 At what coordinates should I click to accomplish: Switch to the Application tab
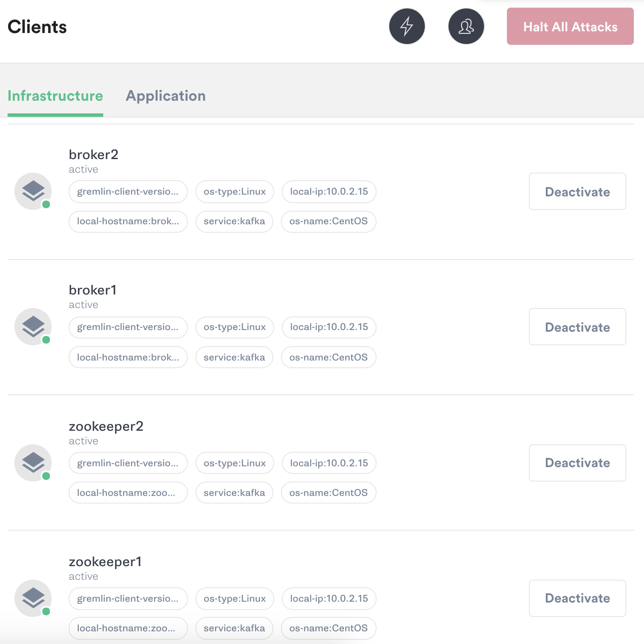pyautogui.click(x=165, y=96)
